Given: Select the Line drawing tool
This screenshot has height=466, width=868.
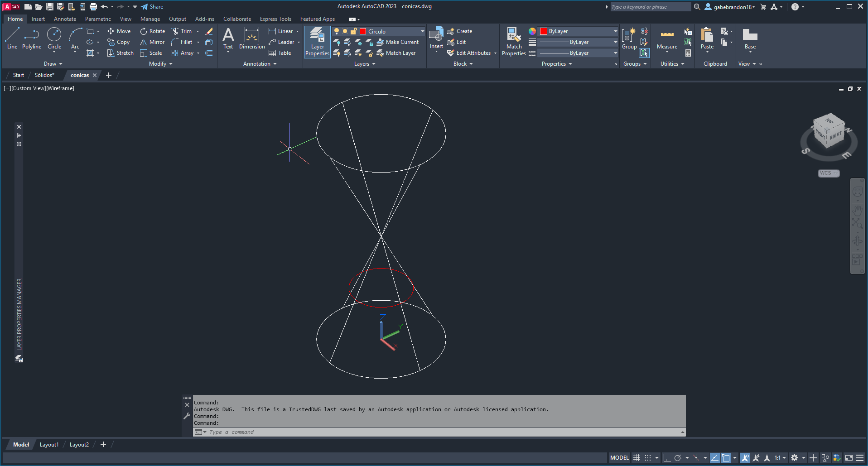Looking at the screenshot, I should click(12, 38).
